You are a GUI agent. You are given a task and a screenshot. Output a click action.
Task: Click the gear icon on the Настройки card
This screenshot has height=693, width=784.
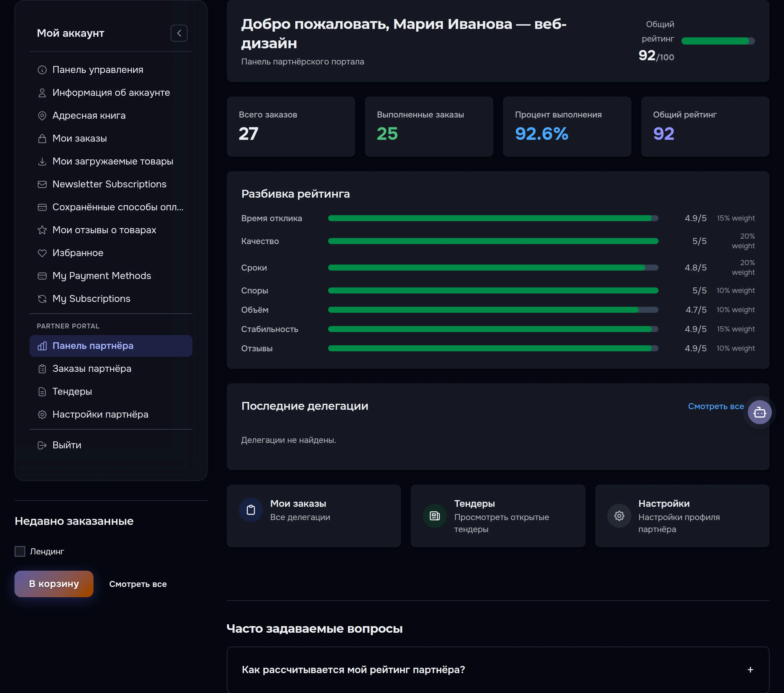619,516
